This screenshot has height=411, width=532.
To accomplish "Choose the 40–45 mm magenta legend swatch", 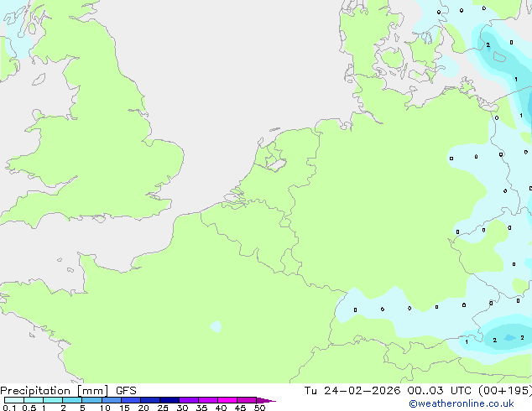I will click(x=227, y=400).
